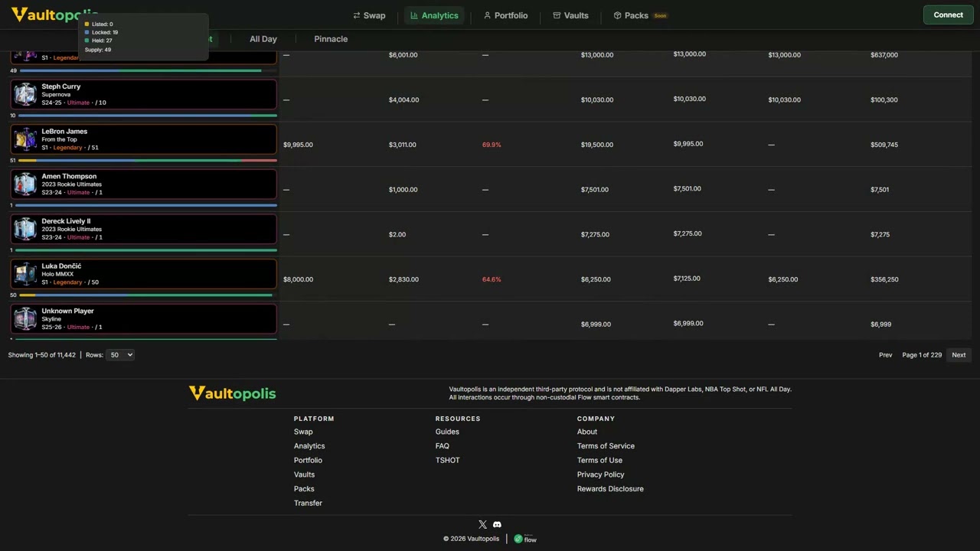Image resolution: width=980 pixels, height=551 pixels.
Task: Click the Unknown Player Skyline thumbnail
Action: point(25,319)
